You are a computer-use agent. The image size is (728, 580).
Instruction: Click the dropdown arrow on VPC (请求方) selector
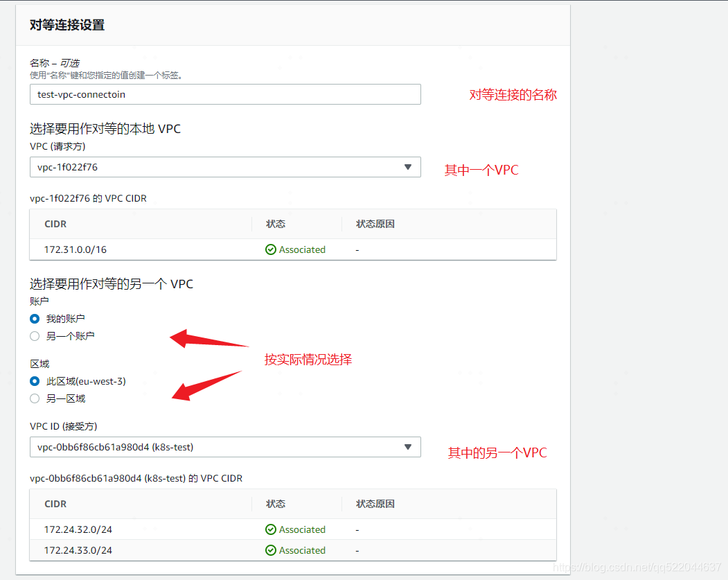pos(408,167)
